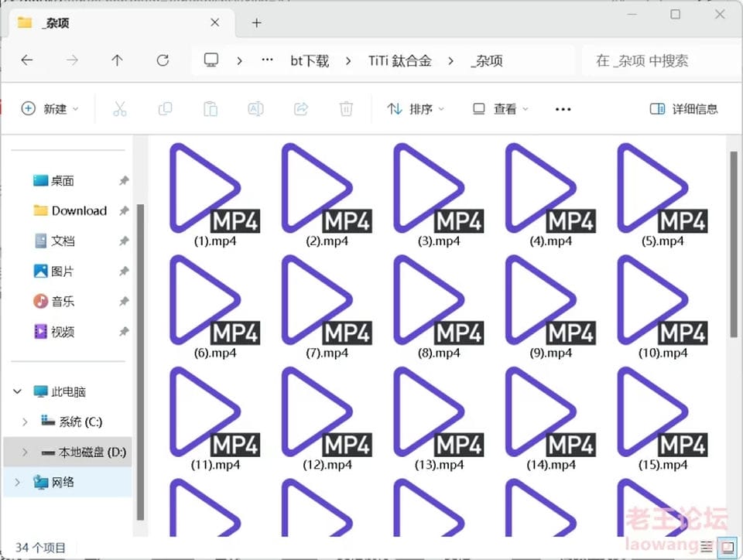The height and width of the screenshot is (560, 743).
Task: Go forward with the right arrow
Action: coord(72,60)
